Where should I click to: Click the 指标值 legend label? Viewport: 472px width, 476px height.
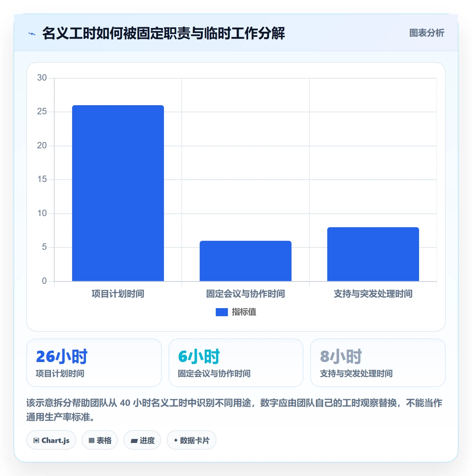pos(244,312)
